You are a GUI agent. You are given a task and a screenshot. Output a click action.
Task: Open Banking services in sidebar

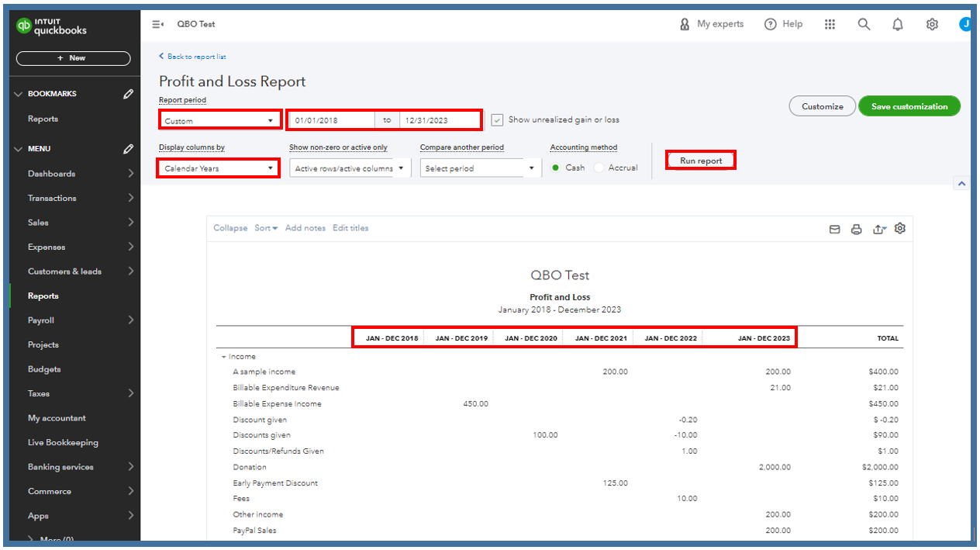point(60,467)
